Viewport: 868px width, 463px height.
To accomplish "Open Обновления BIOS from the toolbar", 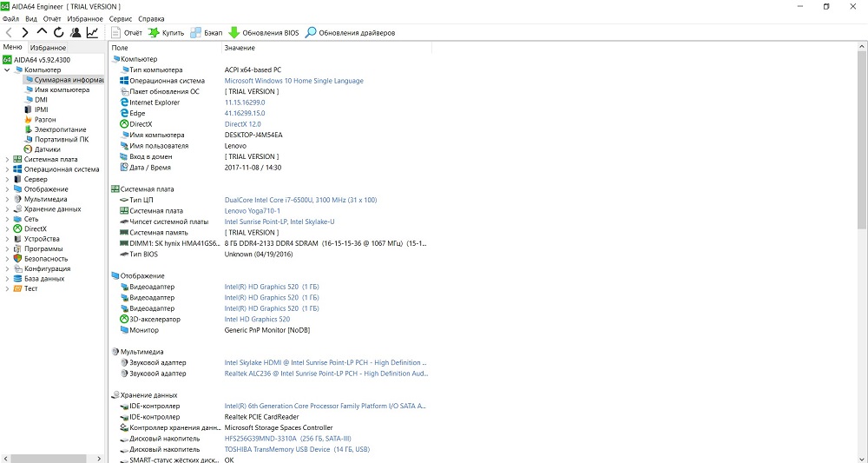I will (x=264, y=33).
